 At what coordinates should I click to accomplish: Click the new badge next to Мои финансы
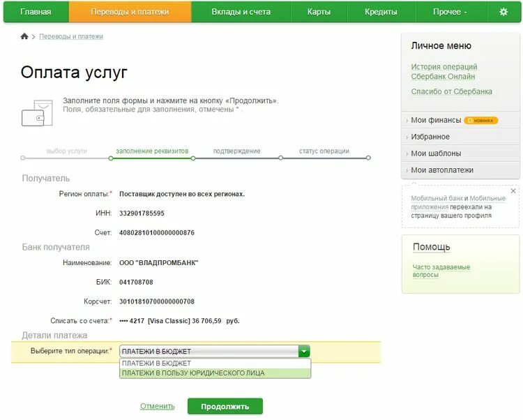480,121
